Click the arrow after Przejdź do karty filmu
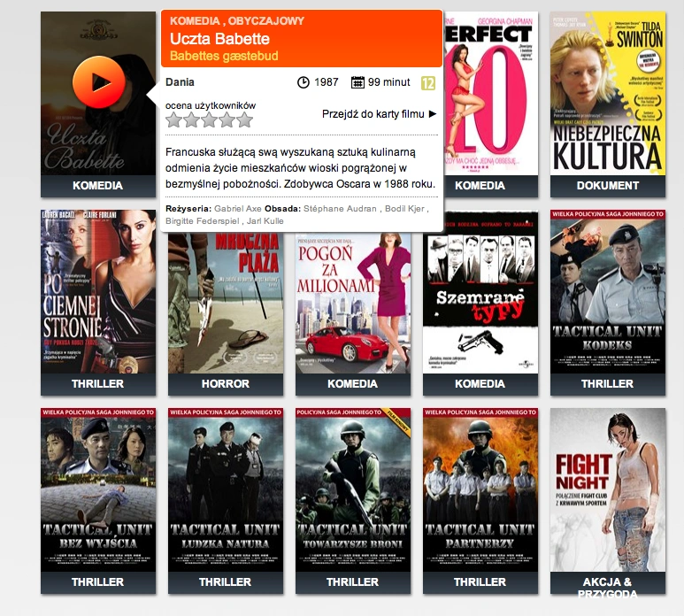 433,114
